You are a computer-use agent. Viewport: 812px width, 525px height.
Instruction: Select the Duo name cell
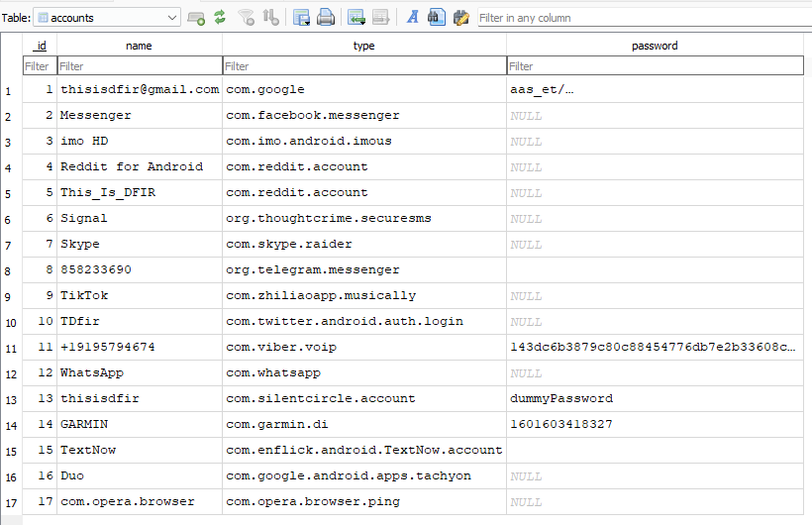pos(140,475)
